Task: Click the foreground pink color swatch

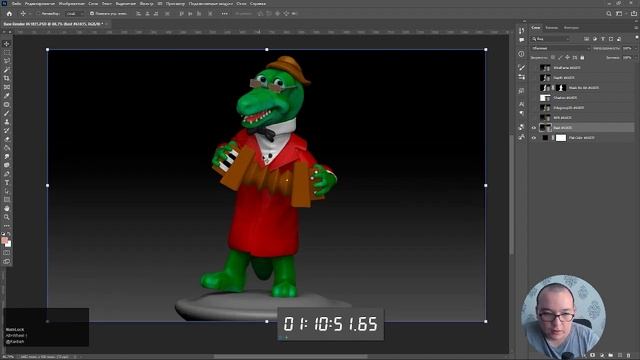Action: [4, 240]
